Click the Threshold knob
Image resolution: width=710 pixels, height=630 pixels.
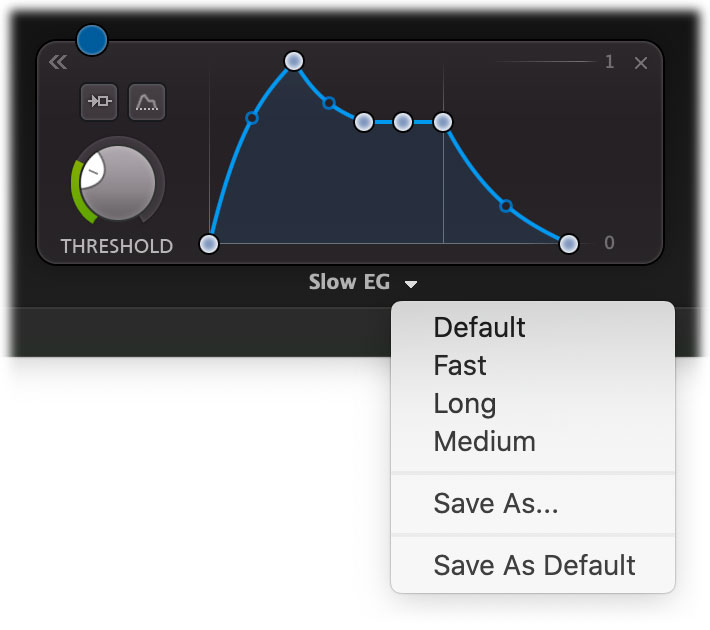[x=118, y=182]
